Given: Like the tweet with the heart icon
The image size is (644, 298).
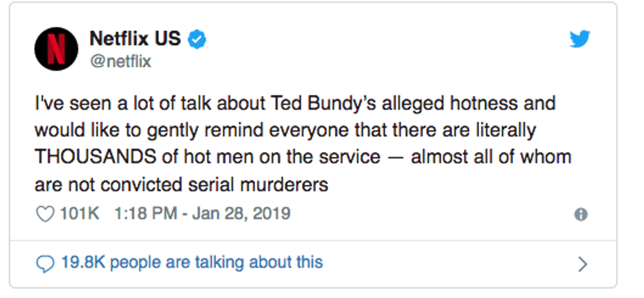Looking at the screenshot, I should click(x=45, y=215).
